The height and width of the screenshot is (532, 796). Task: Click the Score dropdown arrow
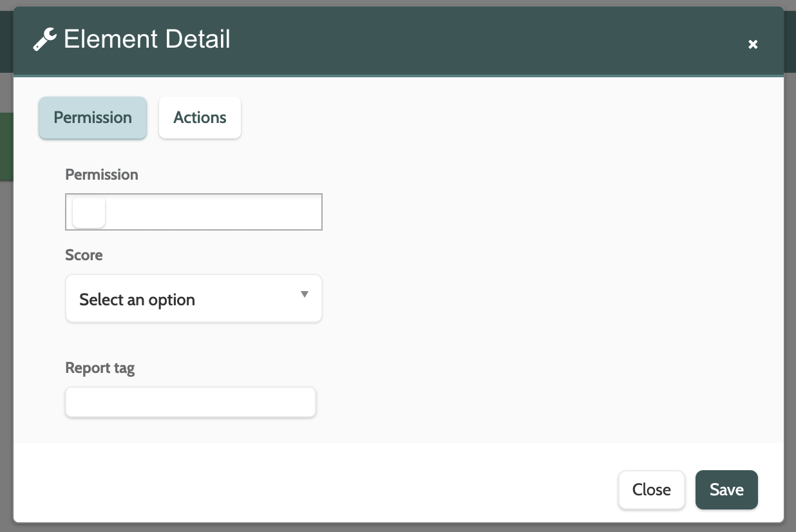pos(305,295)
